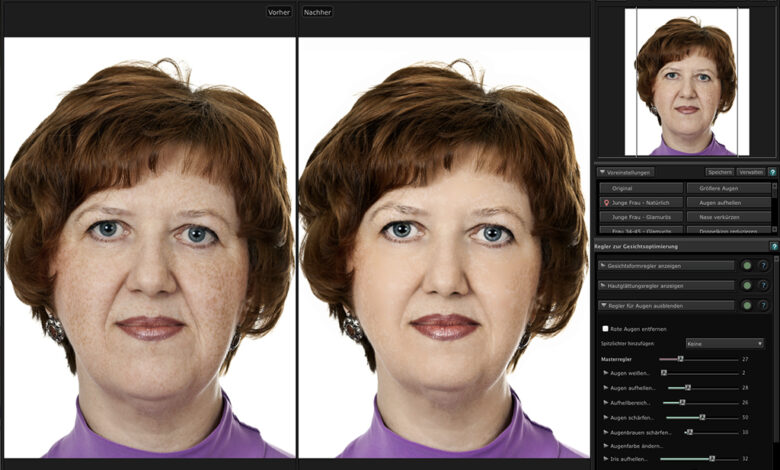Click the Spitzlichter hinzufügen label
780x470 pixels.
(x=627, y=344)
